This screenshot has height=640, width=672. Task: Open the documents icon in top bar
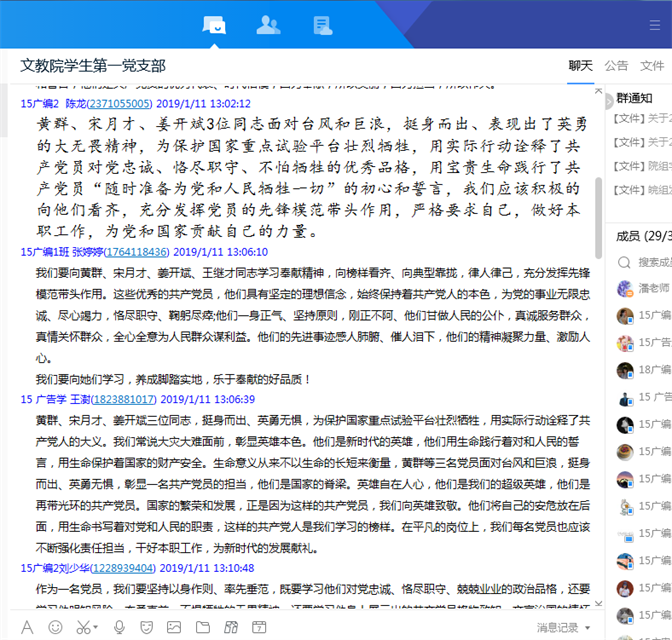point(322,25)
